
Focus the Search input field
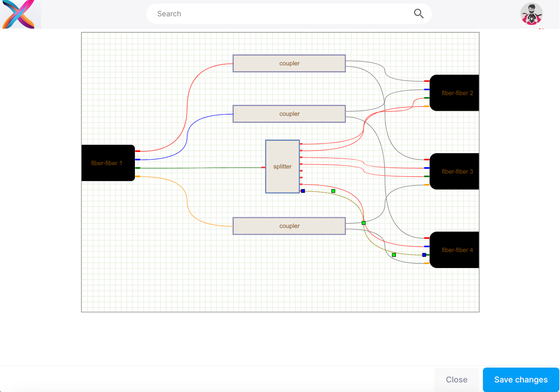click(x=280, y=14)
